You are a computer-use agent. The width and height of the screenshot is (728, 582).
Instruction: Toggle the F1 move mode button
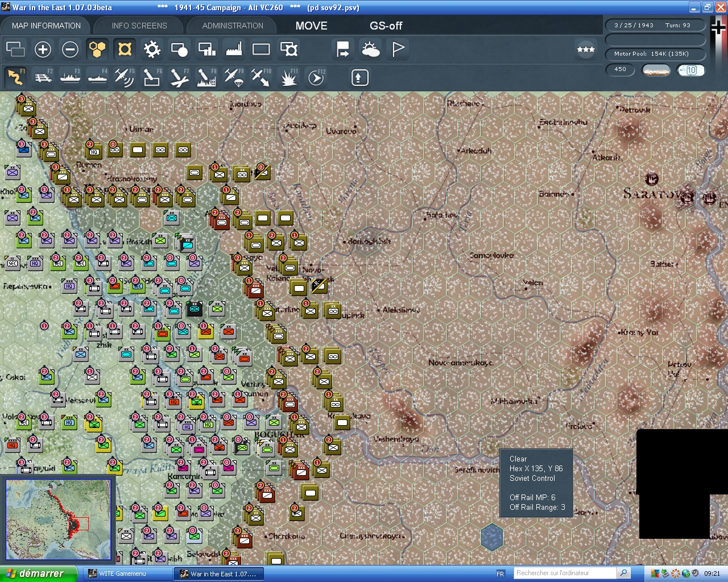[x=16, y=77]
